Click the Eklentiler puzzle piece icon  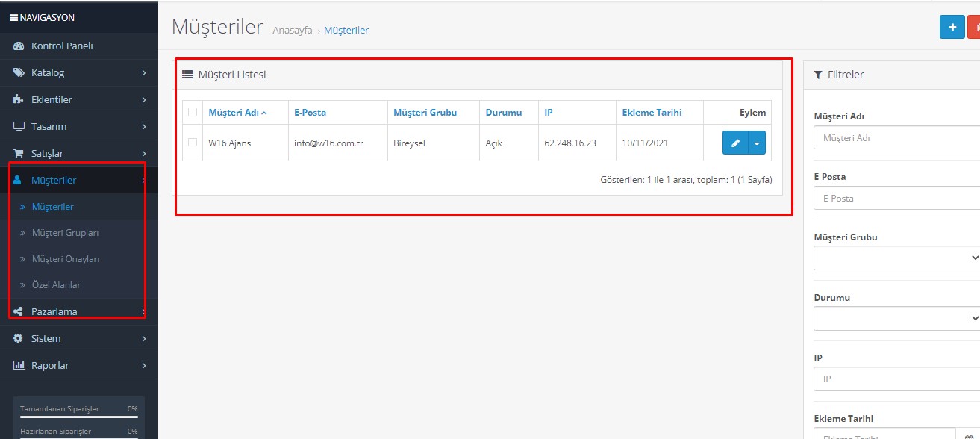(19, 100)
